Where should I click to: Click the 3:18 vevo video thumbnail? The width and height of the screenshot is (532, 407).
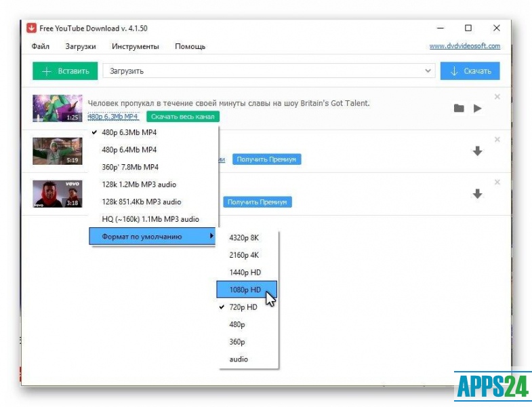[58, 194]
